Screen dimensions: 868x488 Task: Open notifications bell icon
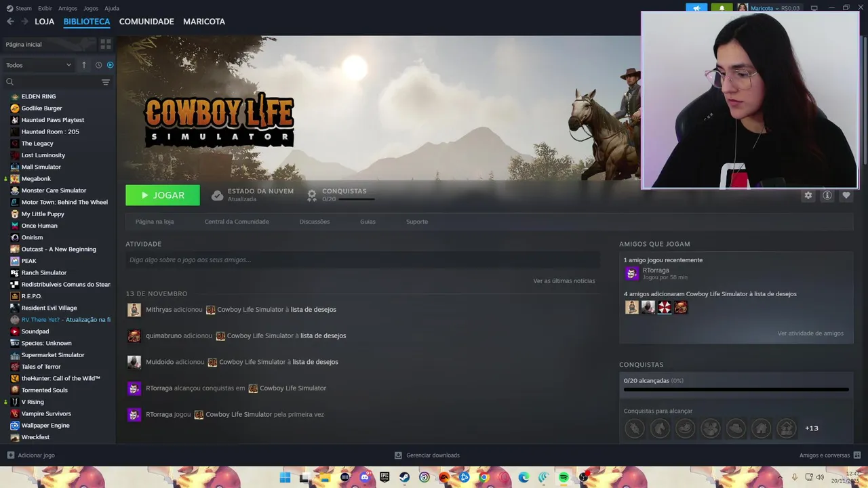pos(722,8)
